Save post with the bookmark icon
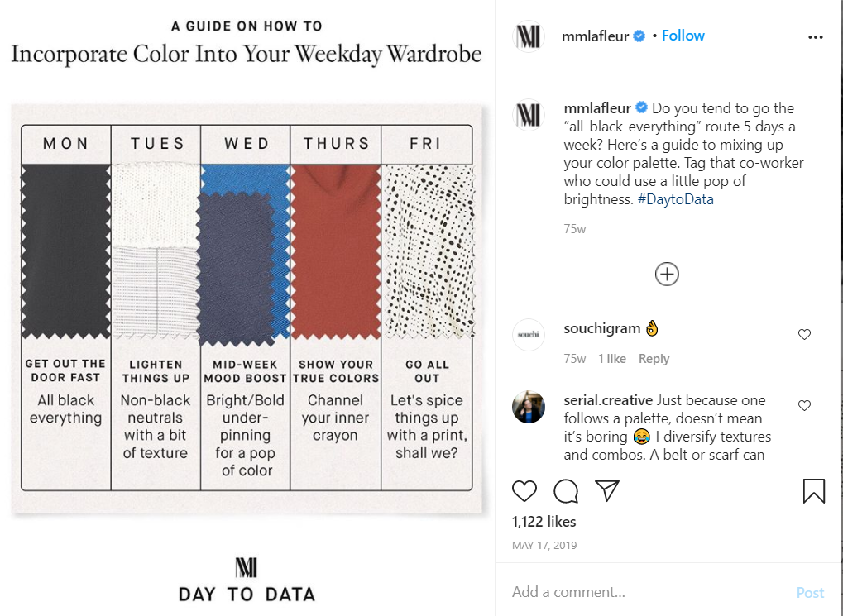This screenshot has width=843, height=616. (814, 491)
